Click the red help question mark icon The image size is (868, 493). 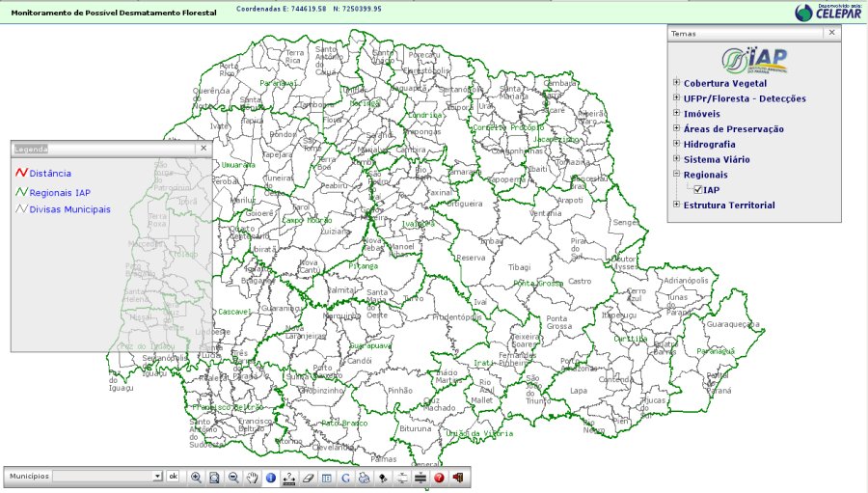[439, 477]
